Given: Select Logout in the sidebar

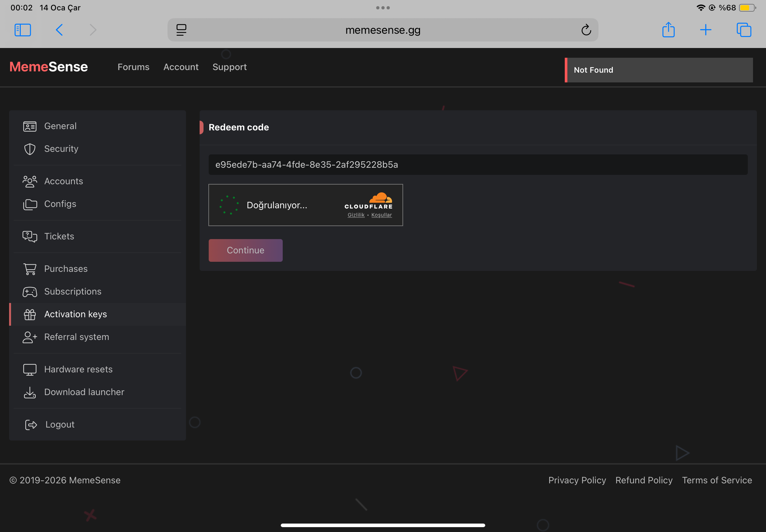Looking at the screenshot, I should 97,424.
